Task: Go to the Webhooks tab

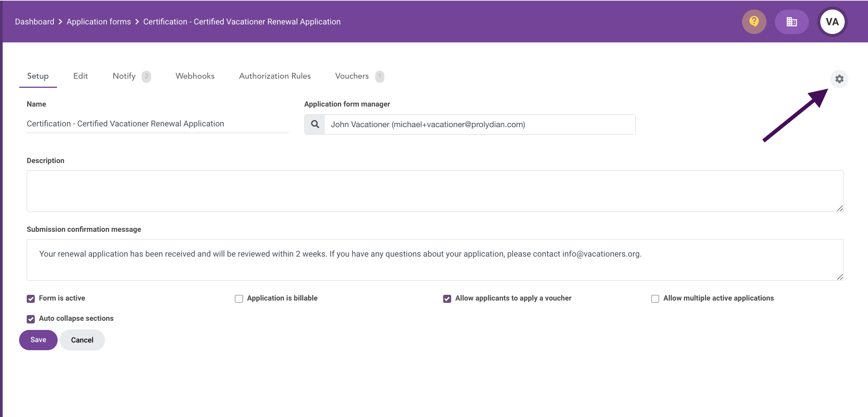Action: click(195, 76)
